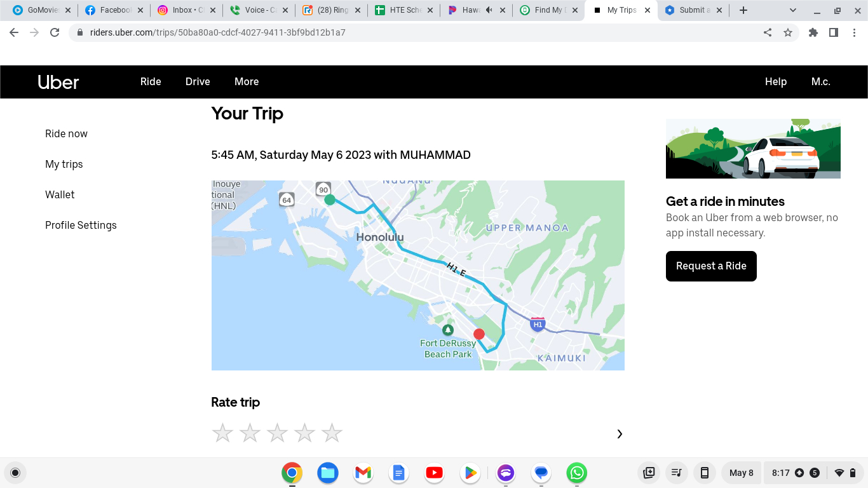Rate the trip five stars
This screenshot has width=868, height=488.
coord(332,433)
